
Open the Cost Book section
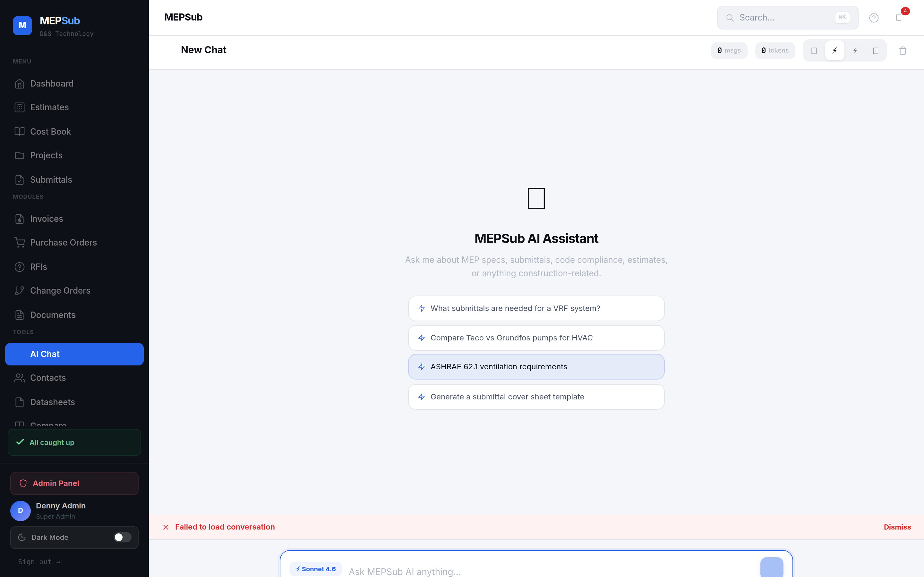50,131
